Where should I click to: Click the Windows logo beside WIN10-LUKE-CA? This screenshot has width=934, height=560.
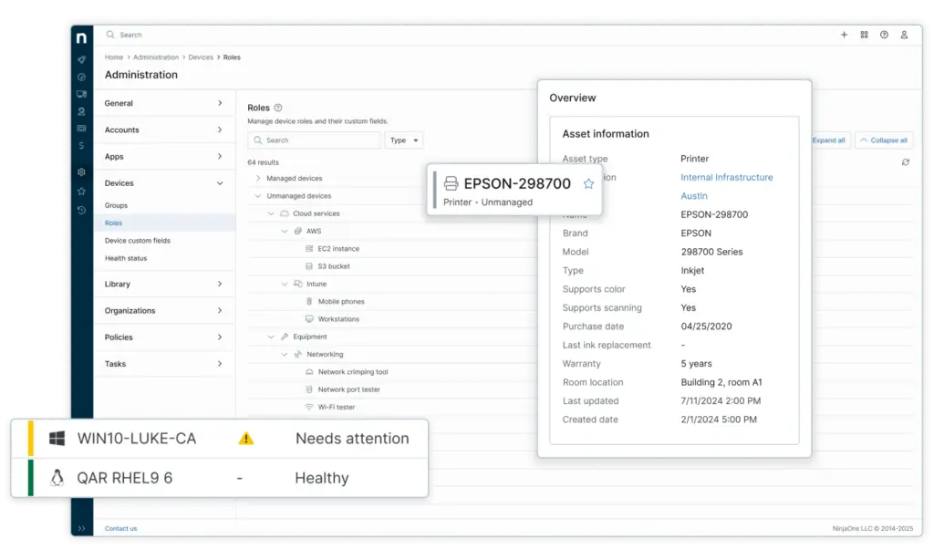57,439
